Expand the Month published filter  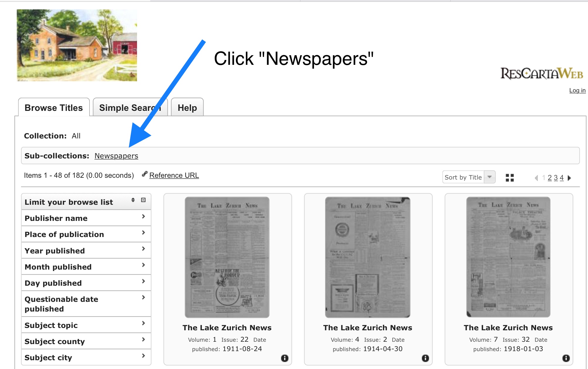coord(86,267)
